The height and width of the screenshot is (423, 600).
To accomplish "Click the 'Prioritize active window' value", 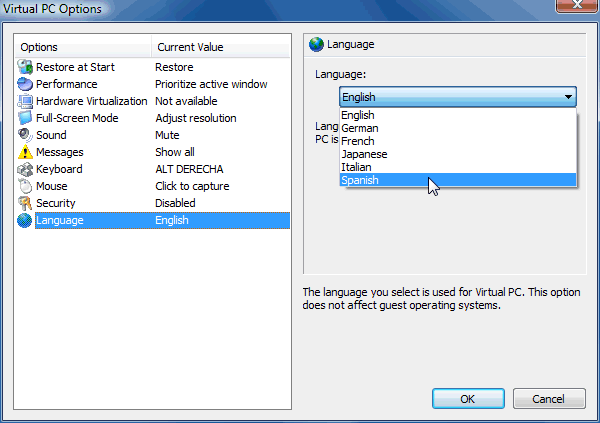I will tap(211, 84).
